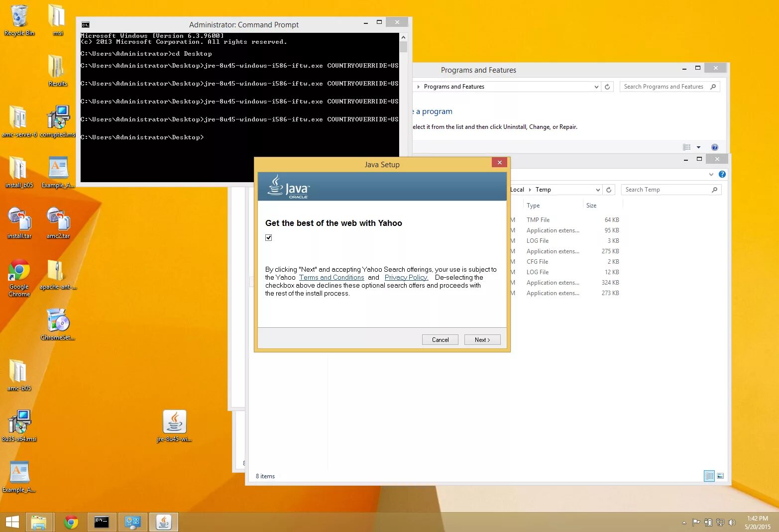Open help in Programs and Features window
This screenshot has height=532, width=779.
715,147
